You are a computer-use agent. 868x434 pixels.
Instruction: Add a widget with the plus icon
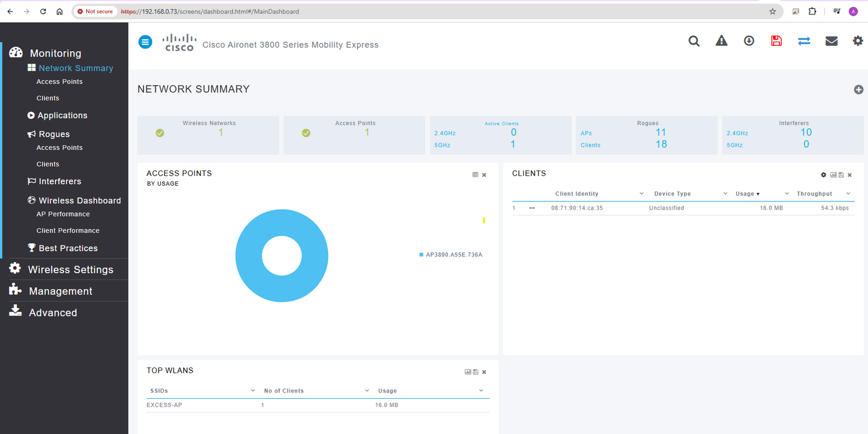click(x=858, y=90)
